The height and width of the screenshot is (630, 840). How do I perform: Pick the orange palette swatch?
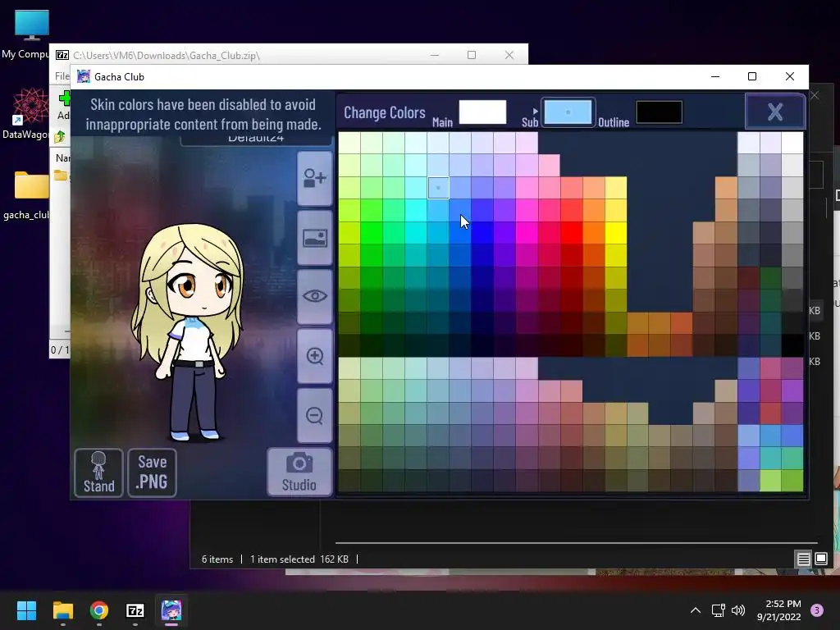coord(594,232)
